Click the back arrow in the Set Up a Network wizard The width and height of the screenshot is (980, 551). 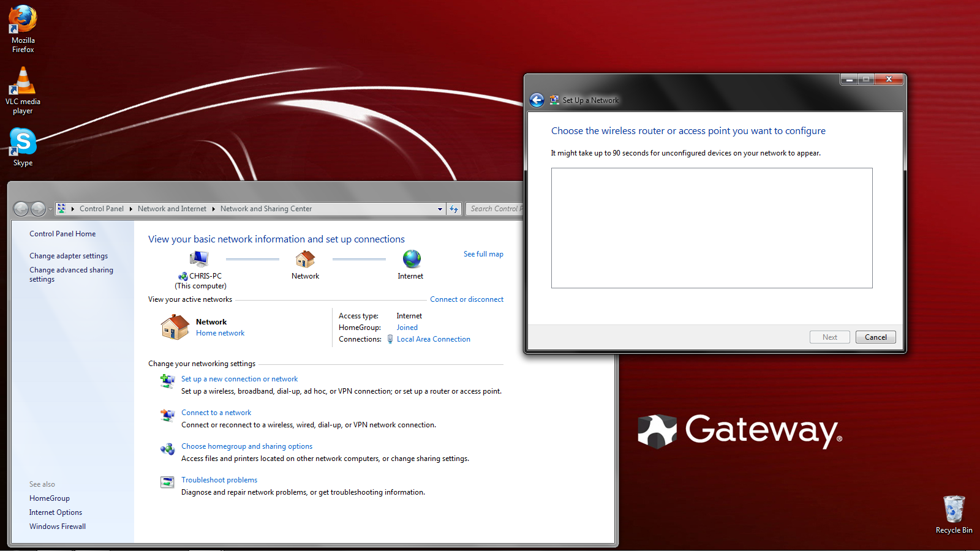tap(537, 100)
